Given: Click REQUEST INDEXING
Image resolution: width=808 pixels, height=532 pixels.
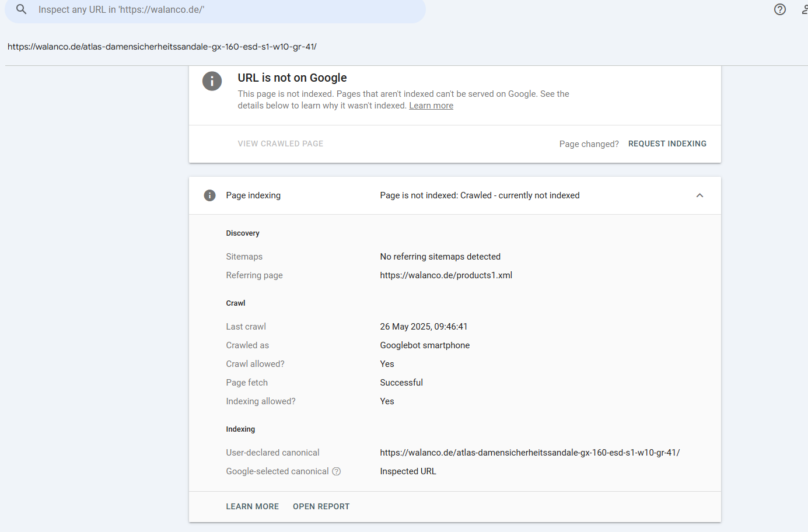Looking at the screenshot, I should coord(667,143).
